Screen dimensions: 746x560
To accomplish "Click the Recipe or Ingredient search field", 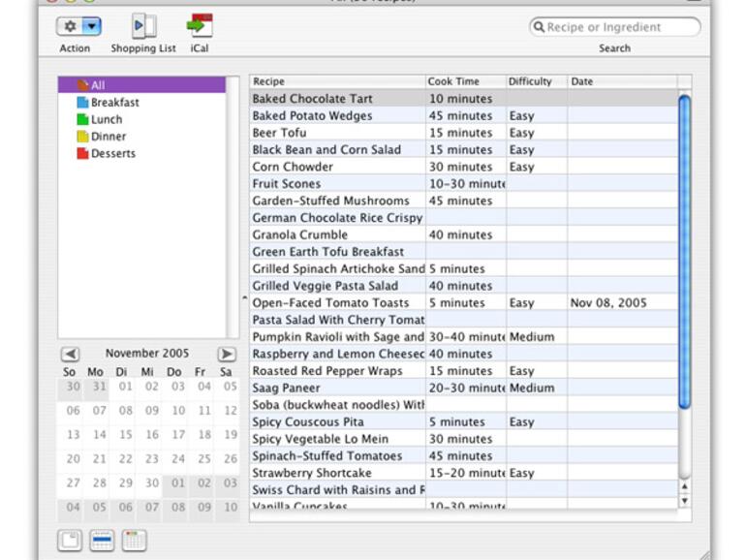I will pyautogui.click(x=620, y=27).
